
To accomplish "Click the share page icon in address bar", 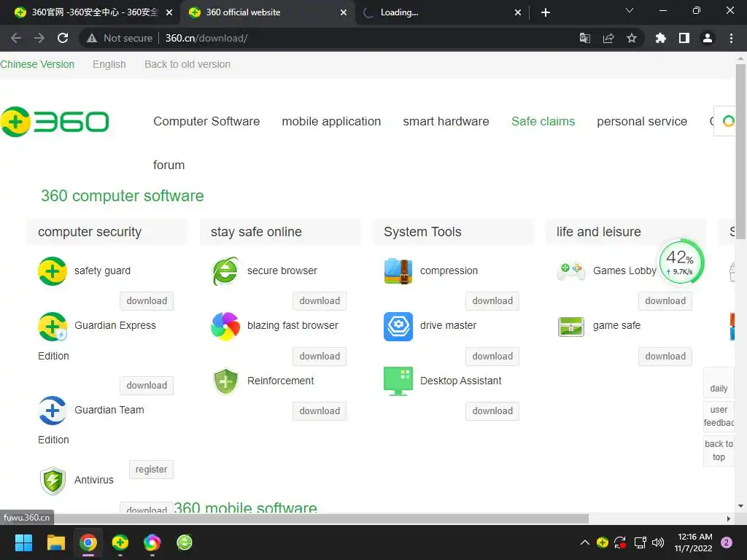I will coord(608,38).
